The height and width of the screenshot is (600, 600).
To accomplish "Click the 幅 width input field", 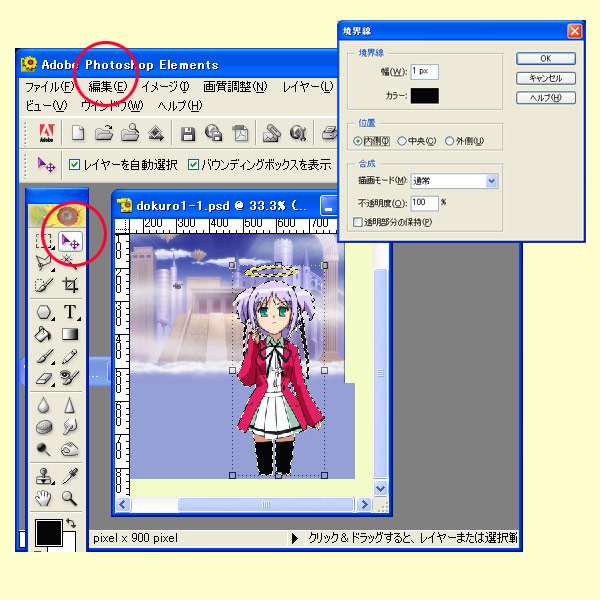I will (x=425, y=72).
